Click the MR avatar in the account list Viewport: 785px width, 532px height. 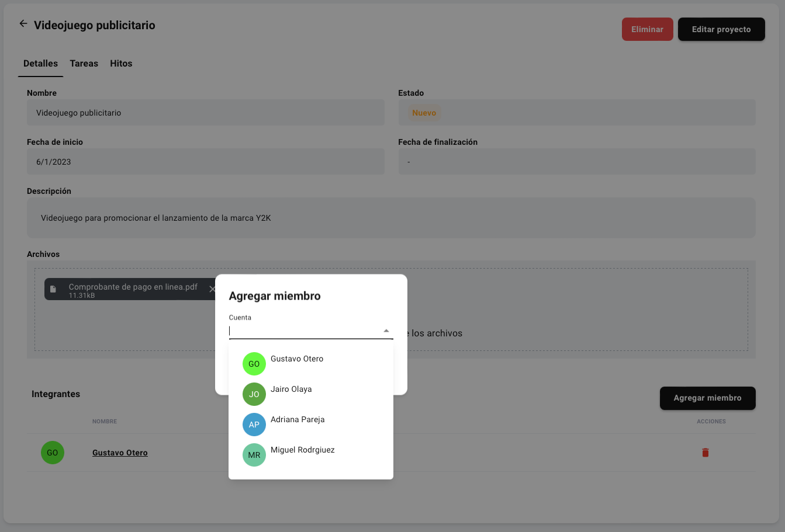click(254, 455)
